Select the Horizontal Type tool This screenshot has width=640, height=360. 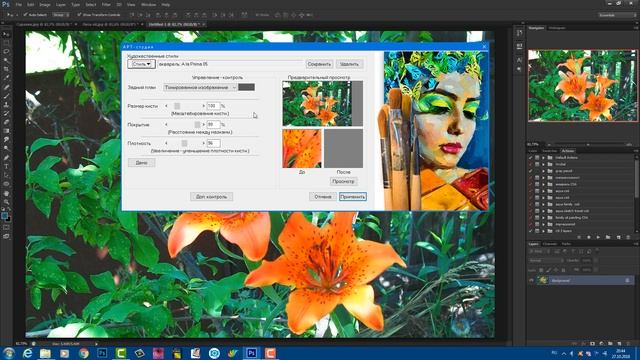pyautogui.click(x=6, y=166)
